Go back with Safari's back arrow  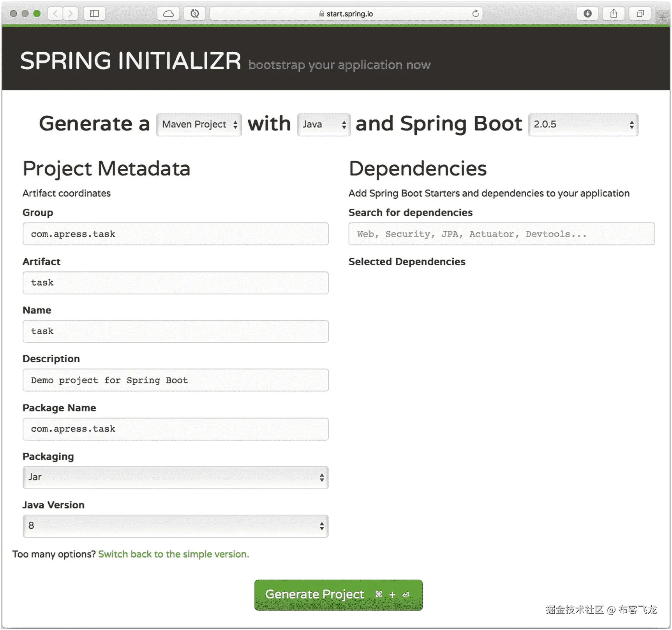click(55, 14)
